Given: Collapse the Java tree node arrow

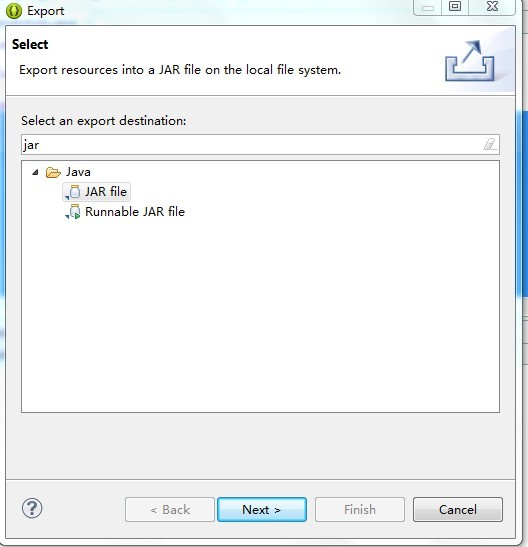Looking at the screenshot, I should pyautogui.click(x=35, y=172).
